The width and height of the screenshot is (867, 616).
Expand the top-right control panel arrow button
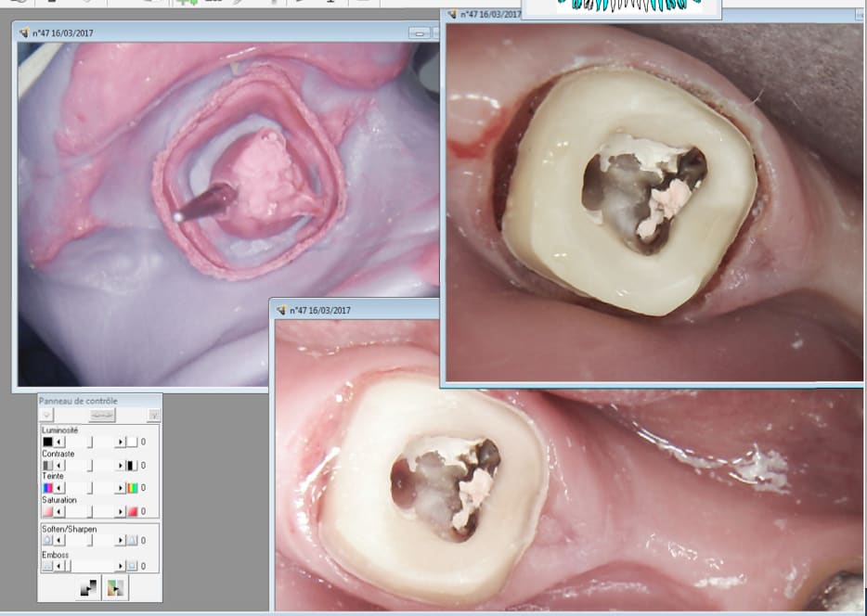(x=154, y=416)
